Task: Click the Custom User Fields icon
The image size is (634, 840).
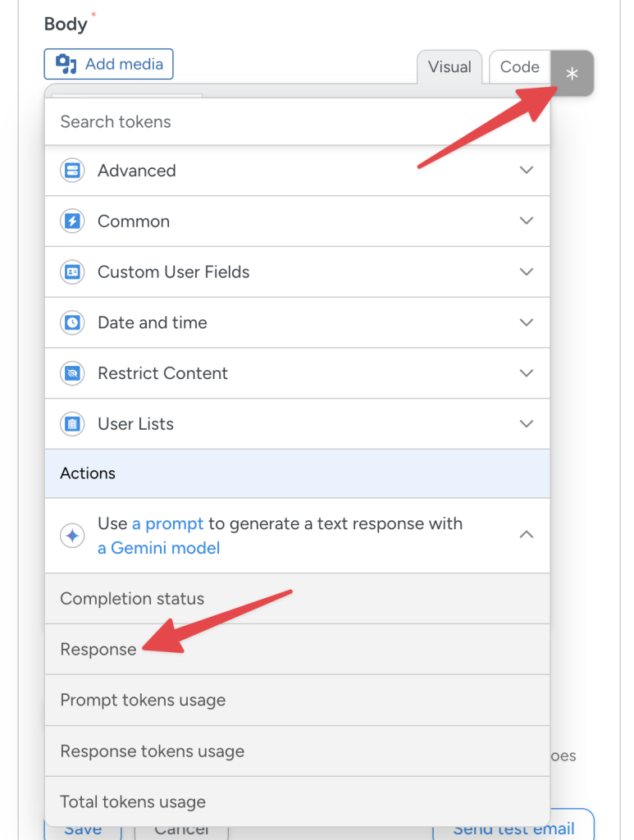Action: [73, 272]
